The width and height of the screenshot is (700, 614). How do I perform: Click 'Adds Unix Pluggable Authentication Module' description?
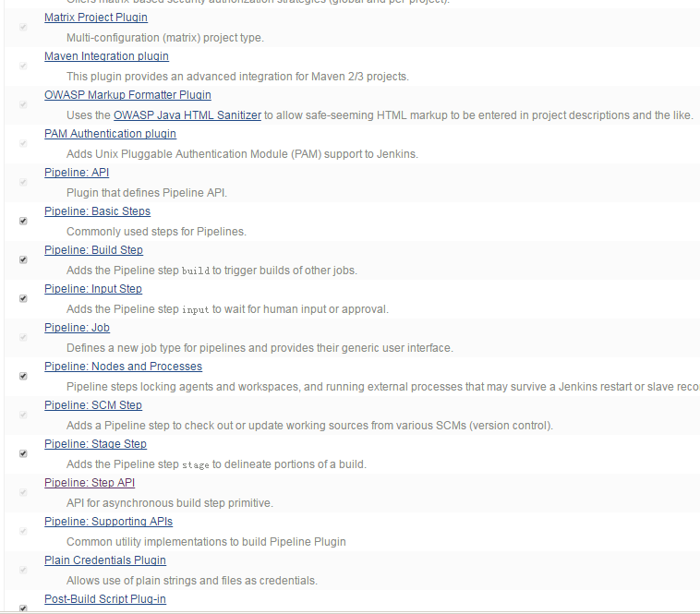click(242, 154)
